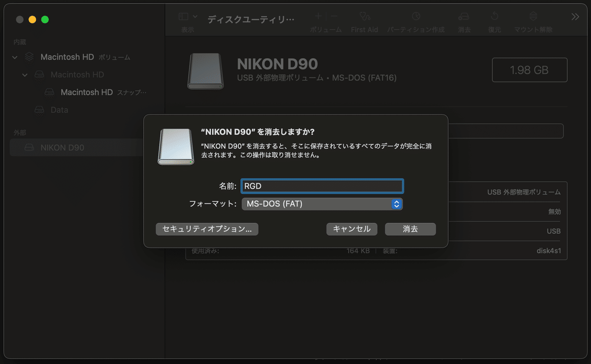The height and width of the screenshot is (364, 591).
Task: Click the drive icon in erase dialog
Action: [176, 147]
